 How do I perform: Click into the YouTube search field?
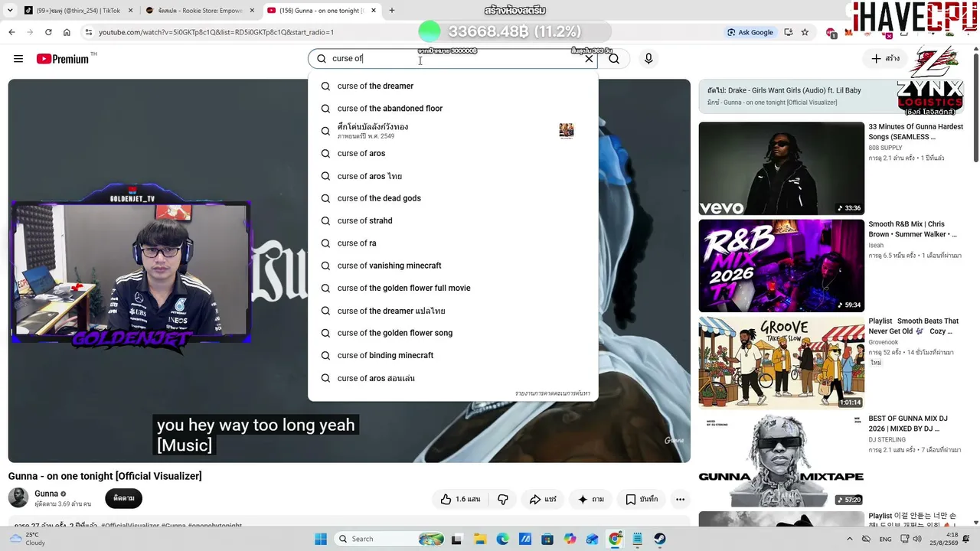point(453,59)
